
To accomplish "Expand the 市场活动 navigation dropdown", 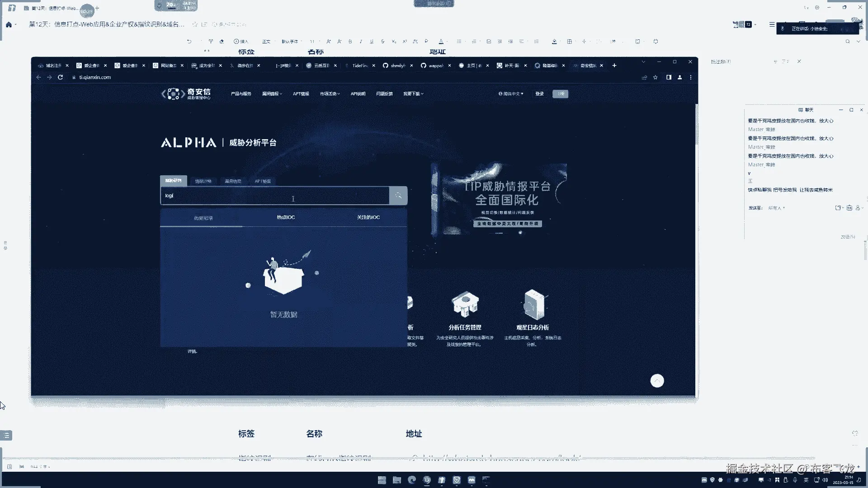I will tap(330, 94).
